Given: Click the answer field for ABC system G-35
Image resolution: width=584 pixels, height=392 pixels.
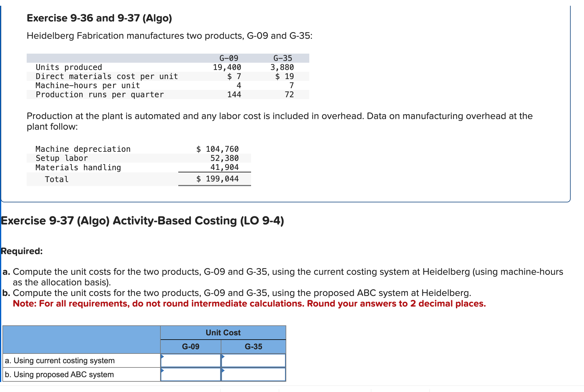Looking at the screenshot, I should 254,374.
